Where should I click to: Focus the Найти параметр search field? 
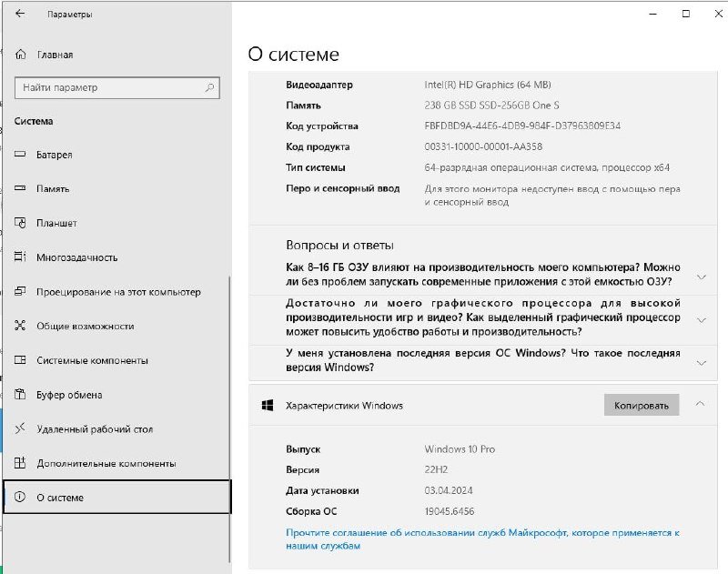[117, 87]
